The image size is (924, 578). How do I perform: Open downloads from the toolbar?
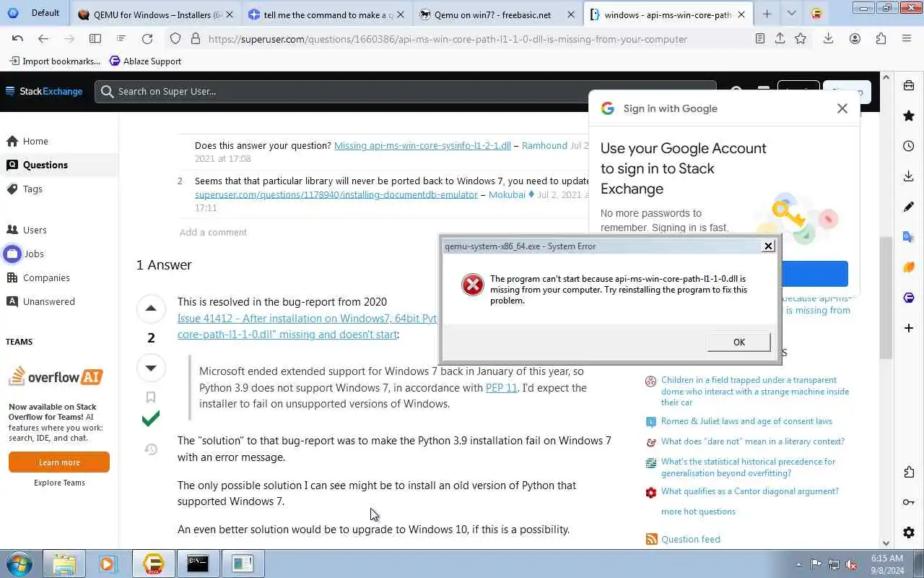pos(828,39)
